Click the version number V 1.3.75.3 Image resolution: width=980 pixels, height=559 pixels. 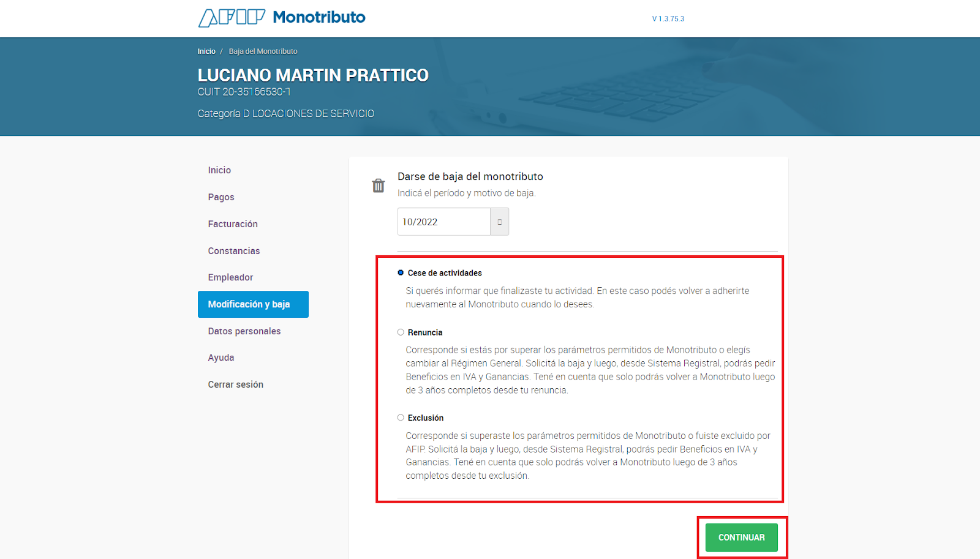click(668, 19)
